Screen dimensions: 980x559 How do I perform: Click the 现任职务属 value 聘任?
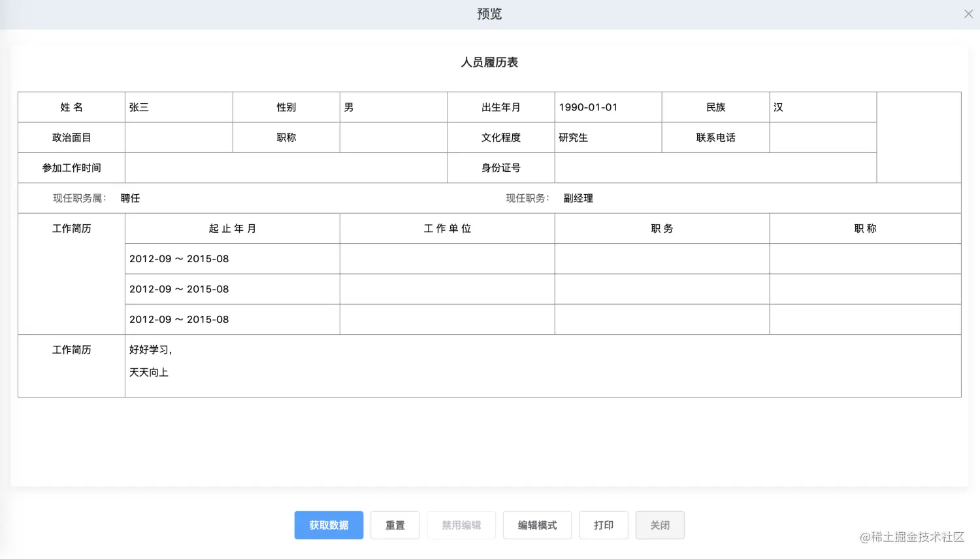pos(130,198)
